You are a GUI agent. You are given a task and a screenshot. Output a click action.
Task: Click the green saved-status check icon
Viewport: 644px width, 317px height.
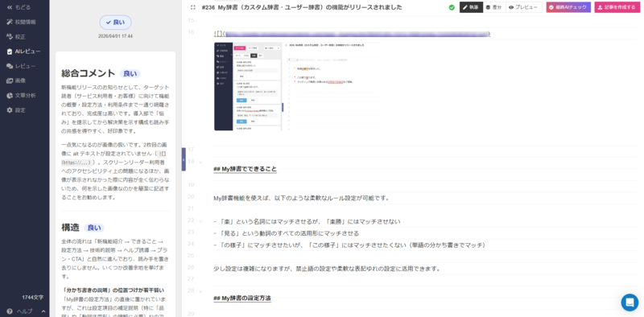pyautogui.click(x=452, y=7)
